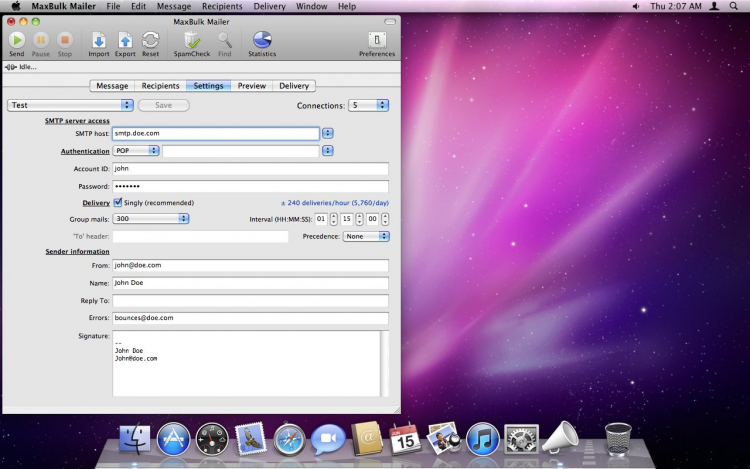Launch iTunes from the Dock
This screenshot has width=750, height=469.
(483, 439)
